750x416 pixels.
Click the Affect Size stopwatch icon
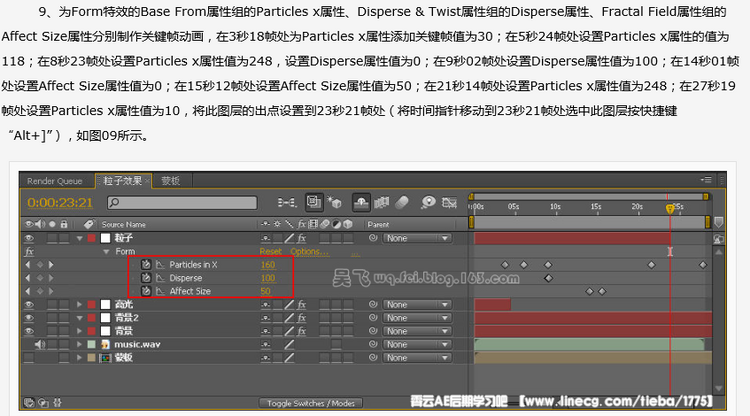coord(146,291)
